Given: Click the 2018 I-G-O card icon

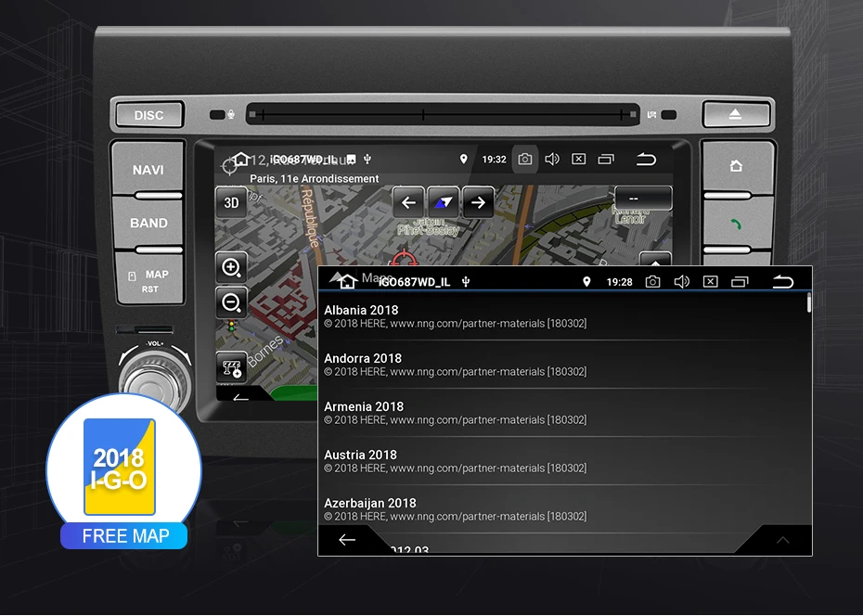Looking at the screenshot, I should pyautogui.click(x=120, y=467).
